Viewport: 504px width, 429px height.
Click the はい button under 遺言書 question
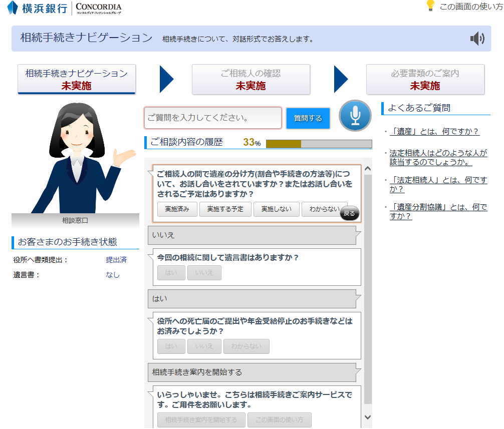pos(171,273)
